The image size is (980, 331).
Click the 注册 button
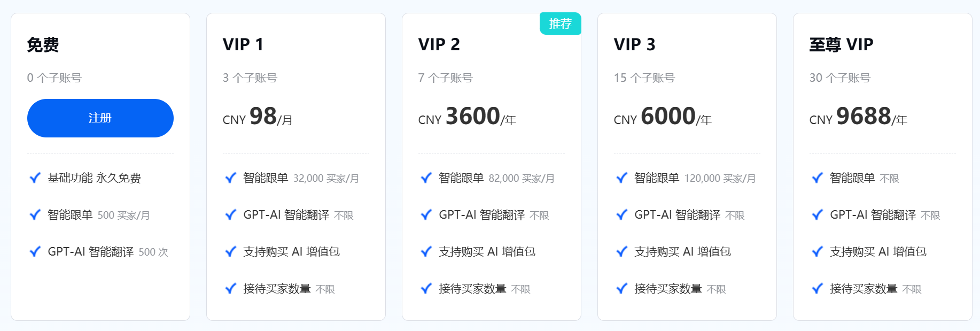tap(100, 118)
